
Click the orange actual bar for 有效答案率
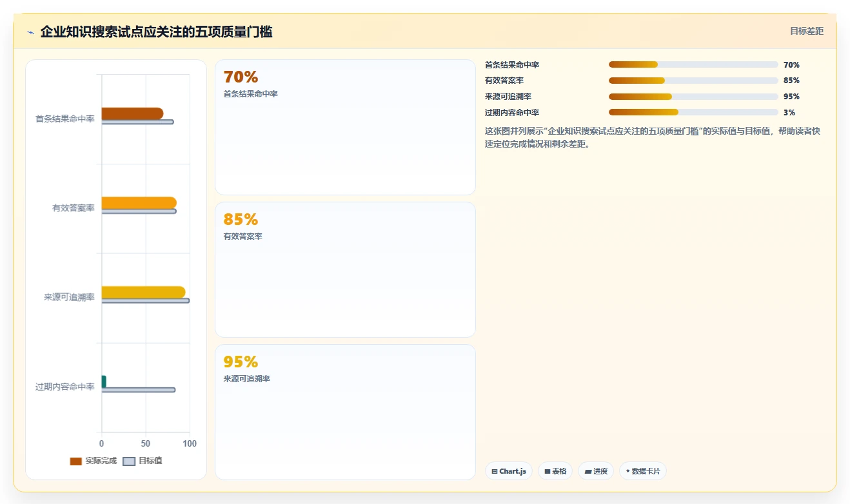point(139,202)
